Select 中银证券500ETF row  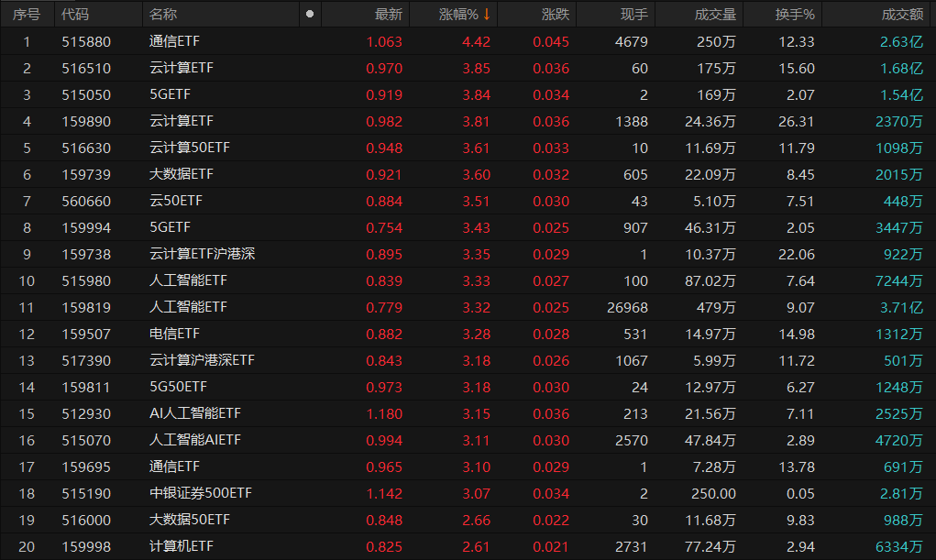200,493
